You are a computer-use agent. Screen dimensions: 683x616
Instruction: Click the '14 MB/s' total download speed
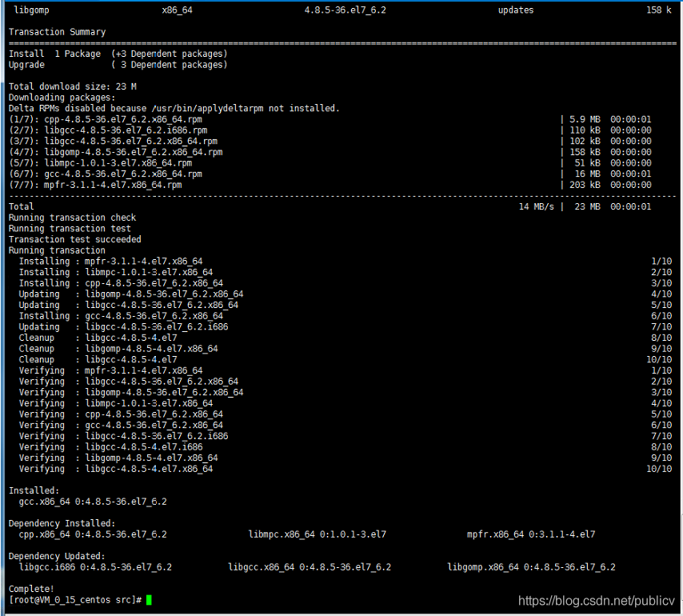[x=536, y=206]
